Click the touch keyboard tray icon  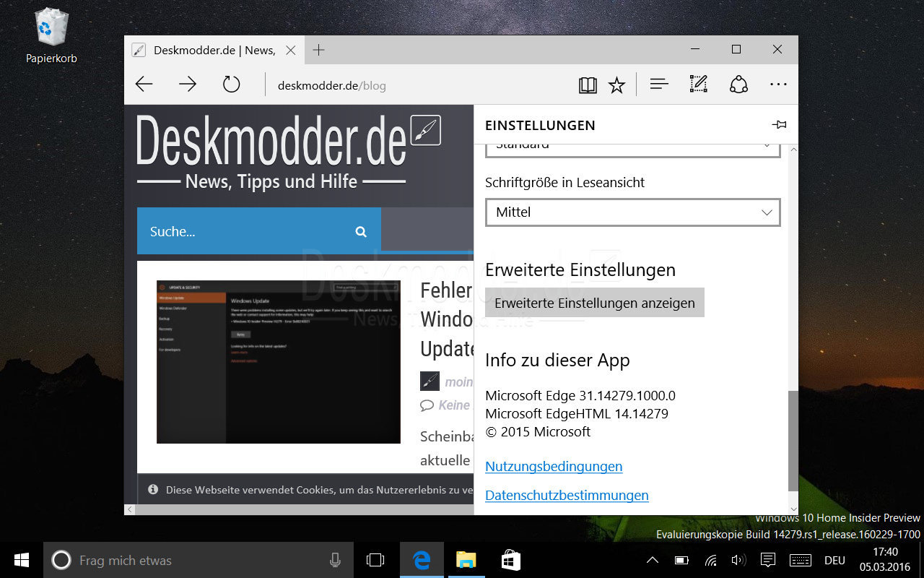tap(801, 560)
